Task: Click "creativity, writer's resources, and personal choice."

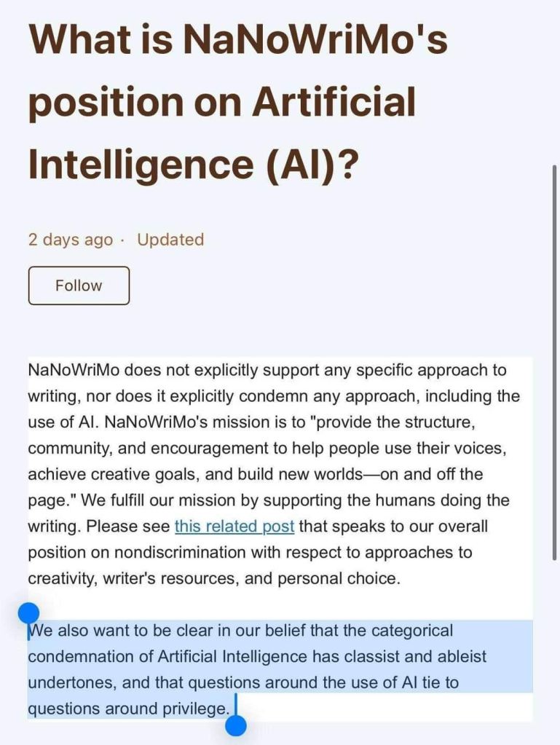Action: tap(214, 578)
